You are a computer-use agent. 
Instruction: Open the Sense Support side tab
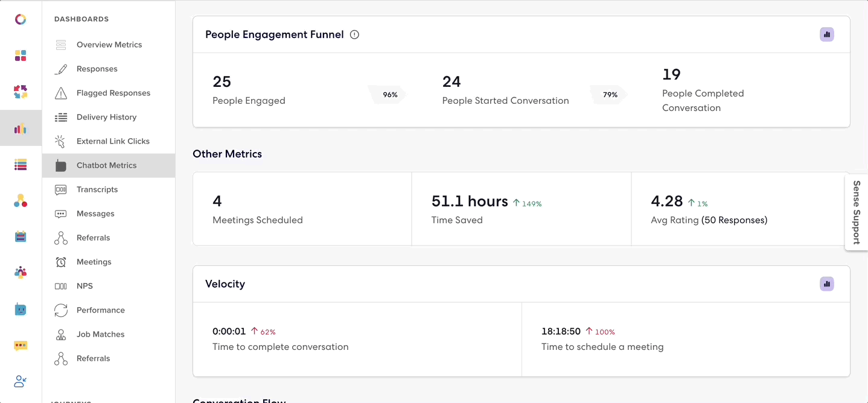(856, 212)
